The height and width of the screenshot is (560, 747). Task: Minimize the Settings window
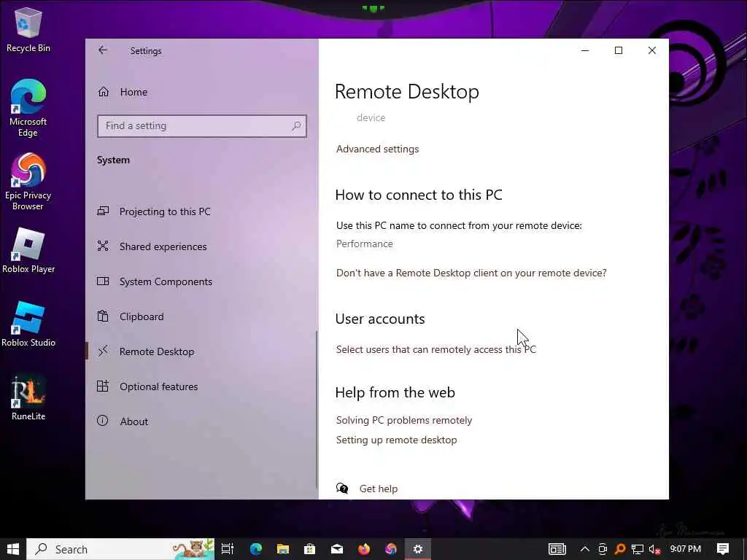(585, 50)
